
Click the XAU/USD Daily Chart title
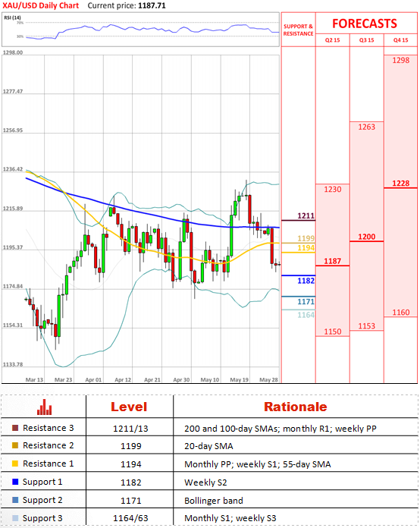[41, 6]
